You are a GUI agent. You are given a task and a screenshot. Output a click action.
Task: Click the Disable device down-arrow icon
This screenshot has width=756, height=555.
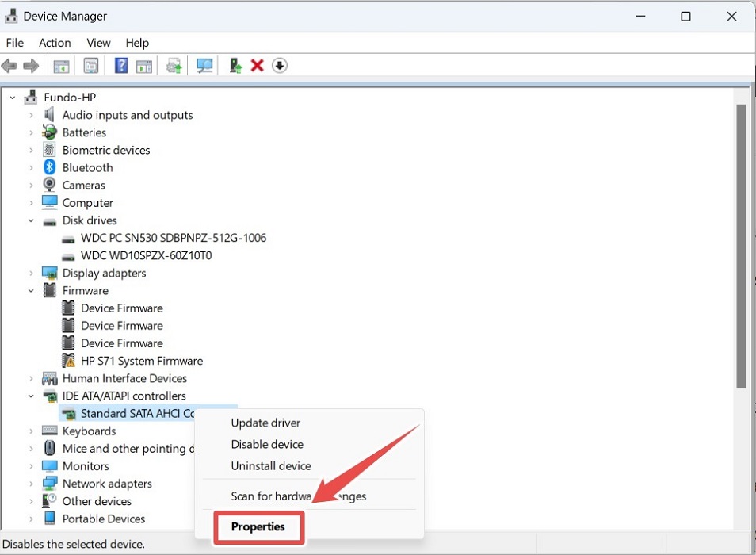(x=279, y=65)
